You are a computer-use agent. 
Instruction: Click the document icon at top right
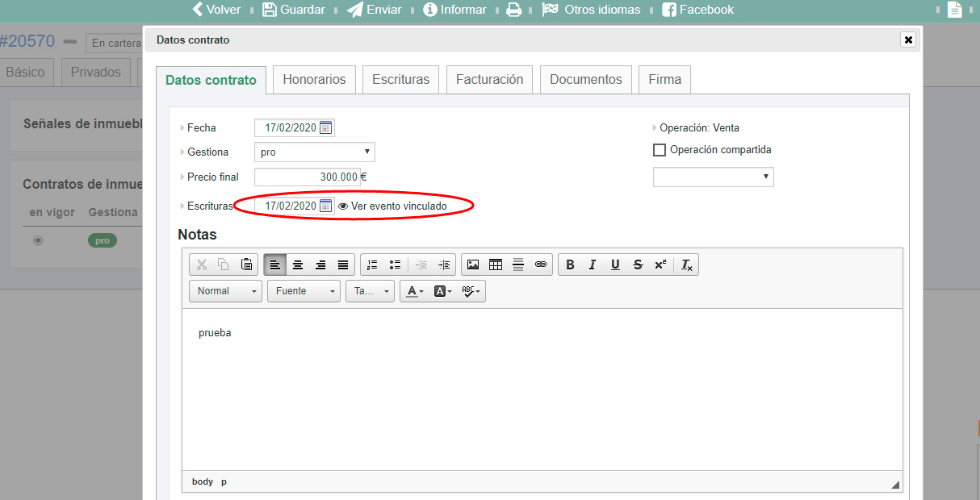tap(954, 10)
